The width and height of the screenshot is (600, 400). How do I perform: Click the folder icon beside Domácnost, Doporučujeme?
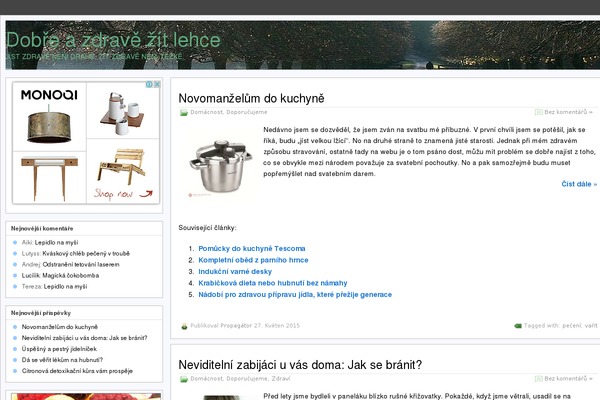184,113
